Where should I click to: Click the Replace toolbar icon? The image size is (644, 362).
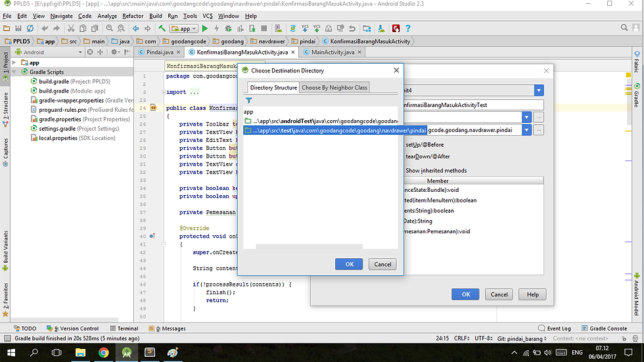click(x=121, y=28)
